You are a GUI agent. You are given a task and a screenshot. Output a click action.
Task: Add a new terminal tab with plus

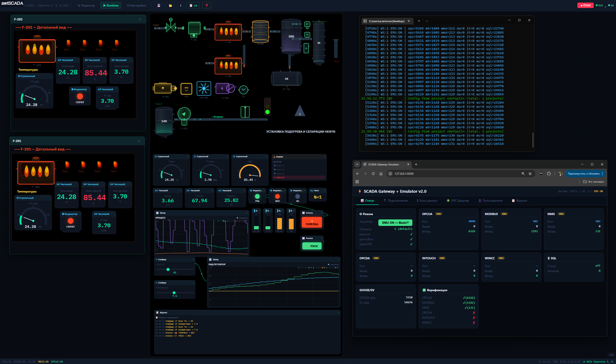tap(419, 21)
